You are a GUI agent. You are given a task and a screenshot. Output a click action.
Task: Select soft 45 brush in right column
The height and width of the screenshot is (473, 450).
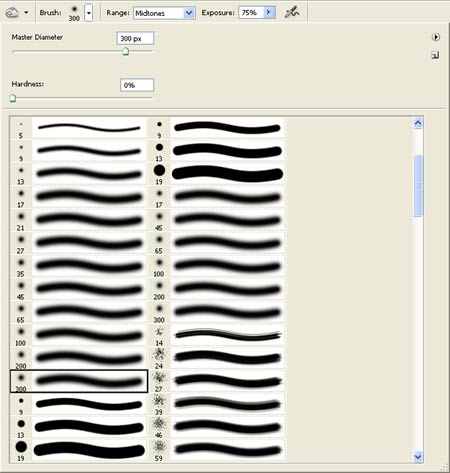tap(217, 220)
